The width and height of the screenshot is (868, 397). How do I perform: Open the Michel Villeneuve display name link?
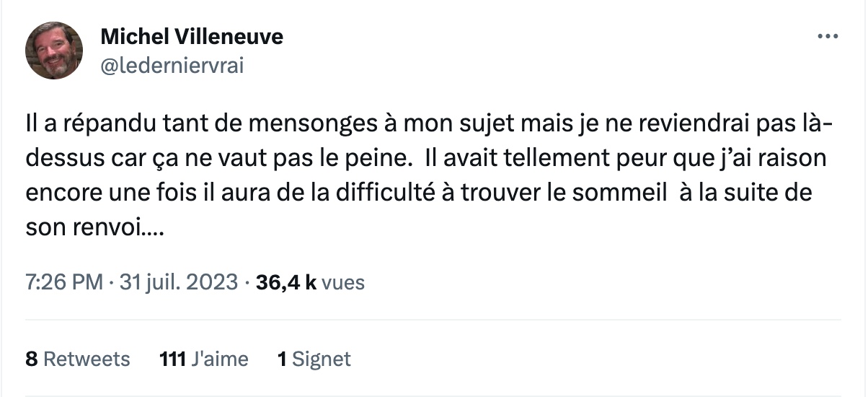point(192,36)
